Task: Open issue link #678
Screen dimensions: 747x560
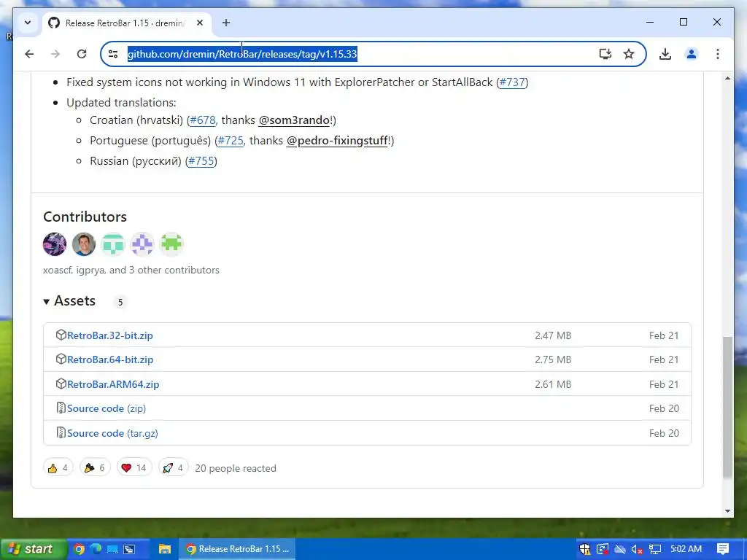Action: click(x=203, y=120)
